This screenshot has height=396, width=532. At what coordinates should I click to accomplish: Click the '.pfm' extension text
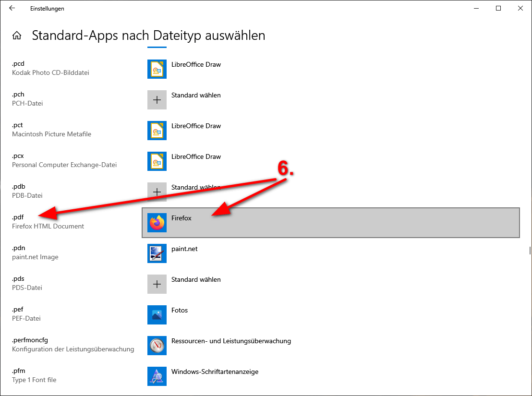(x=19, y=371)
